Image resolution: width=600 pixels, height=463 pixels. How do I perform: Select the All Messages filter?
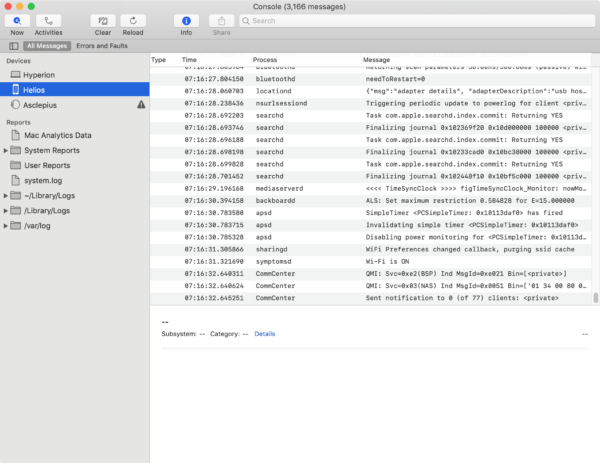point(47,46)
